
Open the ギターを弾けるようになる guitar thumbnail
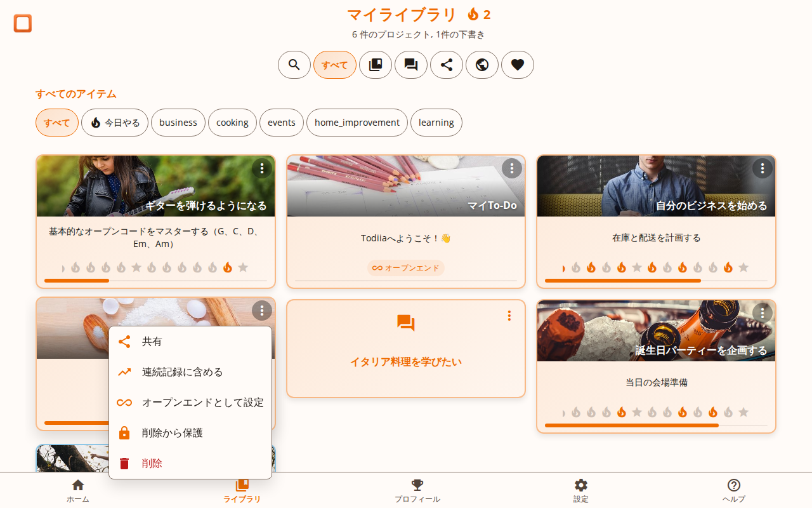(x=155, y=186)
